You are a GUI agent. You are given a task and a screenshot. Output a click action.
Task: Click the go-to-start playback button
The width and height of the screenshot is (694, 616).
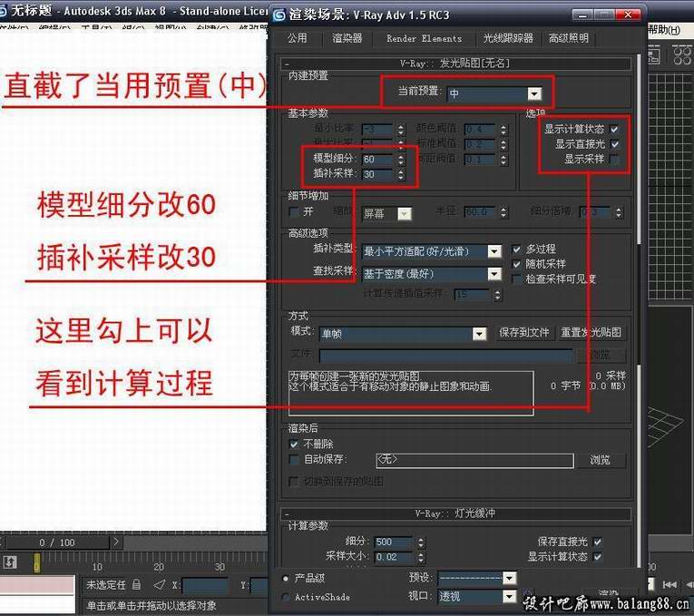(670, 585)
